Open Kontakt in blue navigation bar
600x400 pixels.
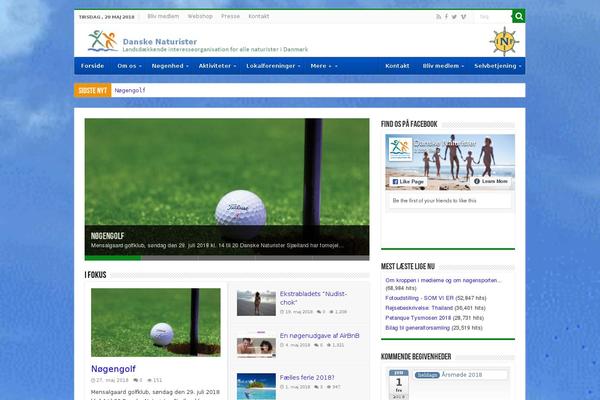tap(397, 66)
